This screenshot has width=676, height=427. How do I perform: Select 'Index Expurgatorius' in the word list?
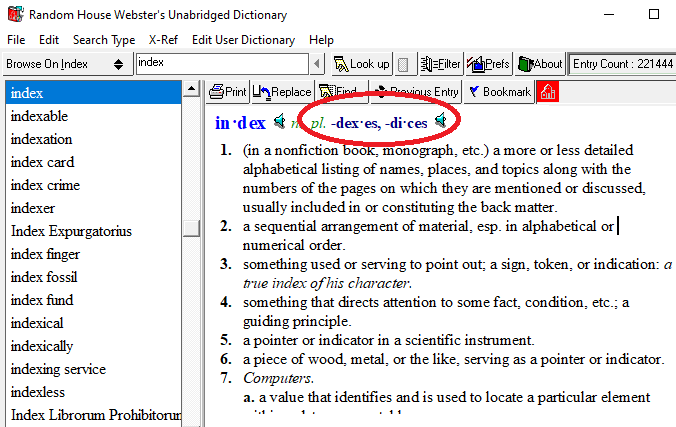tap(71, 231)
